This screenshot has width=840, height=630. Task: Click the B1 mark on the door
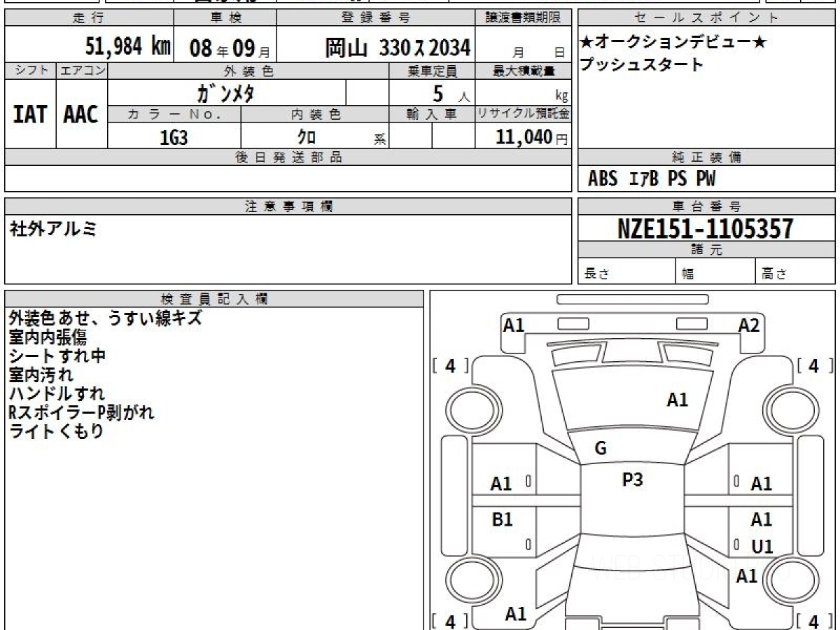click(x=502, y=519)
